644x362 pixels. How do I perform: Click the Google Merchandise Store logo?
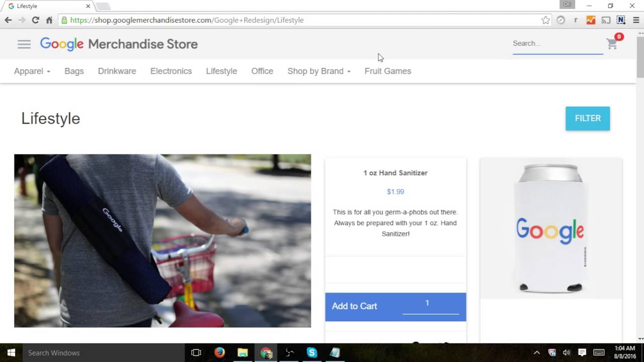pos(119,44)
